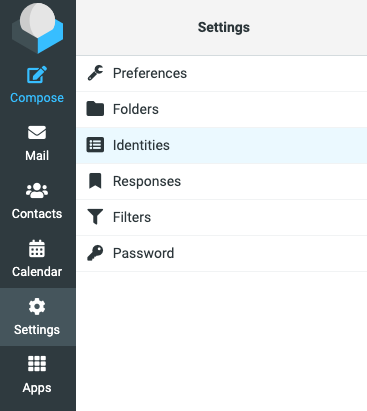
Task: Open the Apps grid icon
Action: click(x=37, y=363)
